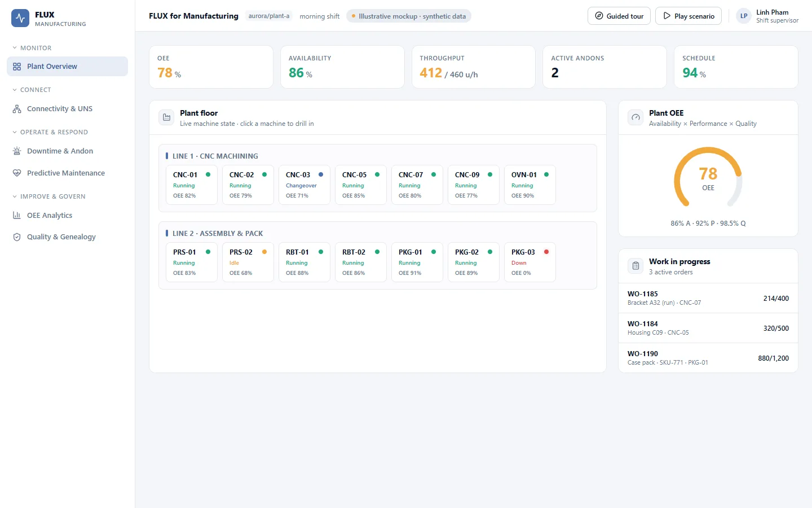Open the Plant Overview page

[x=67, y=67]
